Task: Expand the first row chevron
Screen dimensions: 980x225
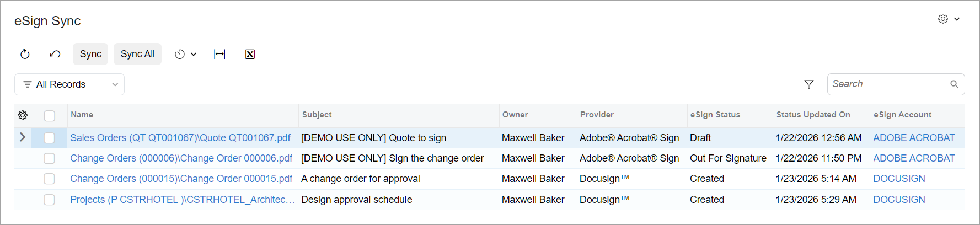Action: point(23,137)
